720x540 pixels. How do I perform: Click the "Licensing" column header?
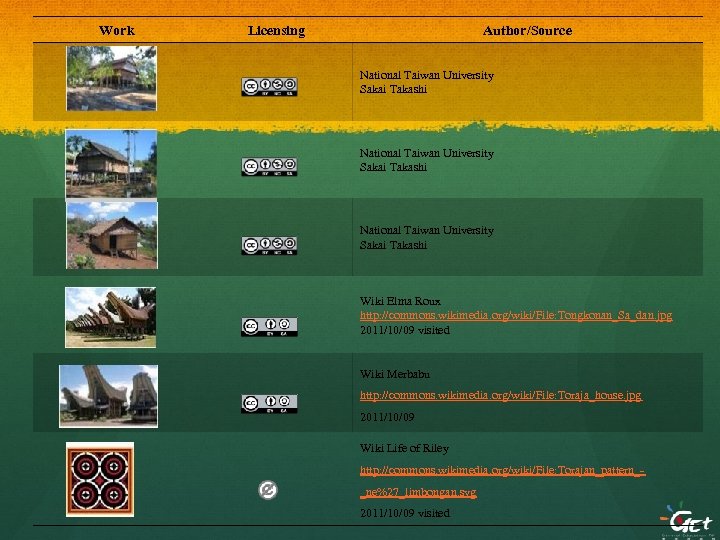276,31
